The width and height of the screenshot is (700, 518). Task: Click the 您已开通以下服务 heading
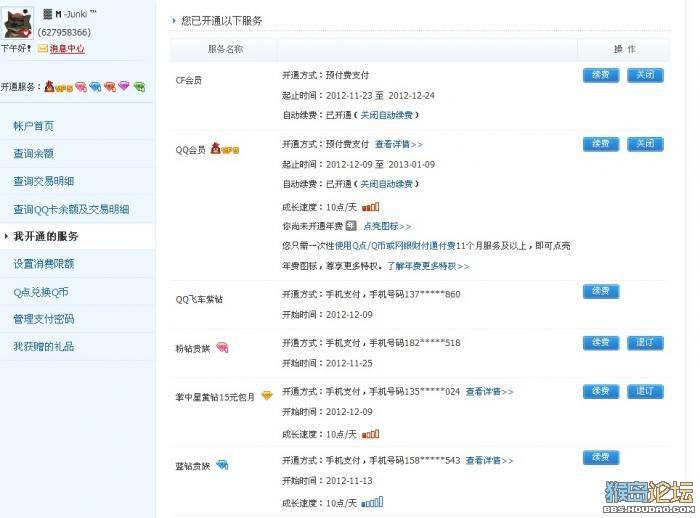click(x=222, y=21)
